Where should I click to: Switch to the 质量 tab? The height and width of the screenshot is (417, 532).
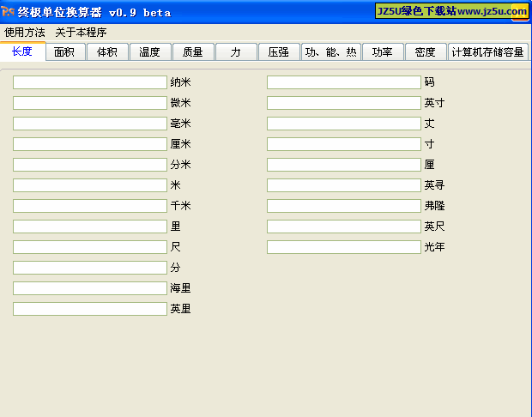pos(193,52)
